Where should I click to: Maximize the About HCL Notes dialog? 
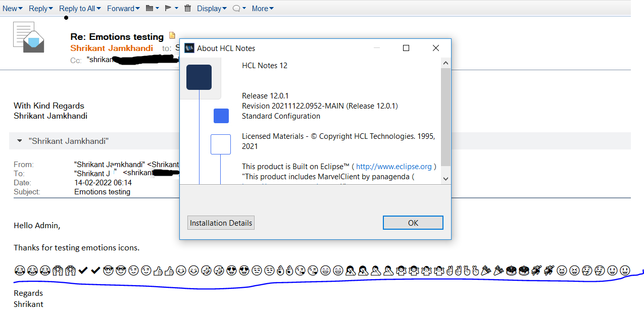[406, 48]
